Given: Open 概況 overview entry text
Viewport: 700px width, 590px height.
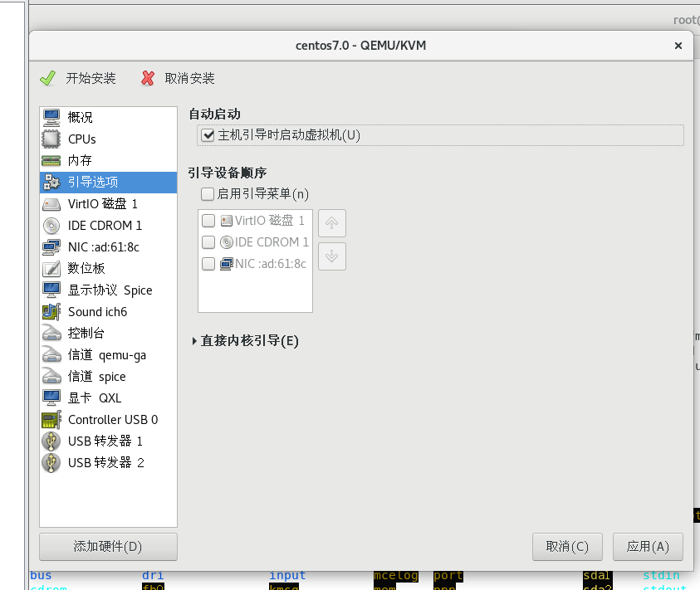Looking at the screenshot, I should click(x=81, y=117).
